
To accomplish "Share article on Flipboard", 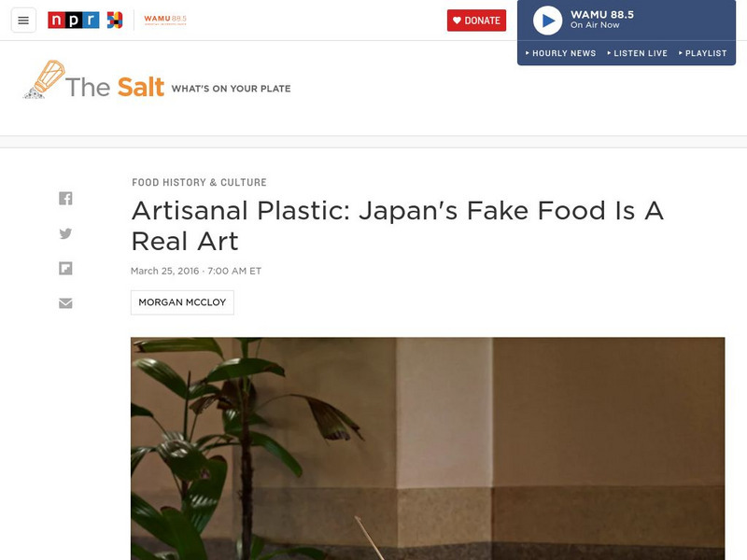I will coord(65,269).
